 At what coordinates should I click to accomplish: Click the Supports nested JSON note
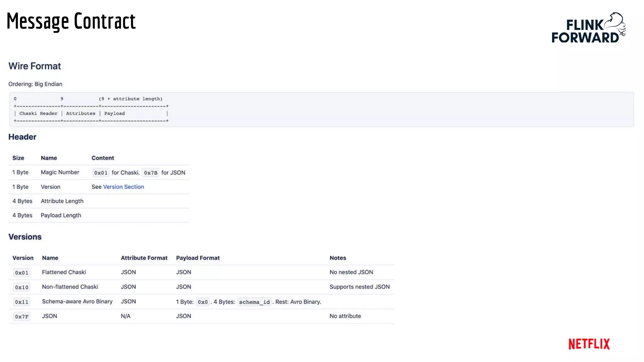click(359, 287)
